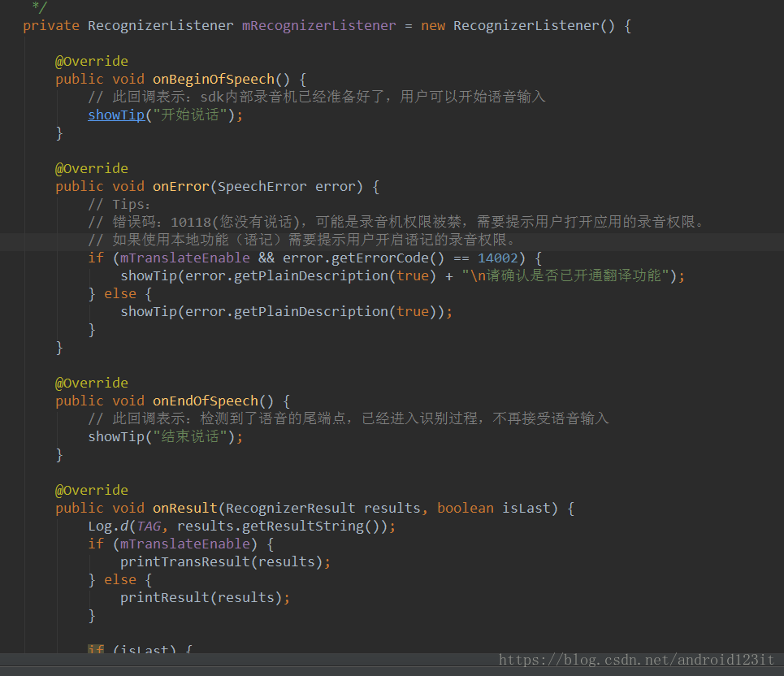
Task: Click the comment about sdk内部录音机 being ready
Action: tap(317, 97)
